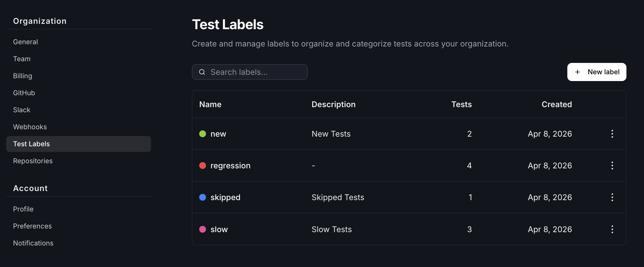Viewport: 644px width, 267px height.
Task: Open the kebab menu for the new label
Action: click(612, 134)
